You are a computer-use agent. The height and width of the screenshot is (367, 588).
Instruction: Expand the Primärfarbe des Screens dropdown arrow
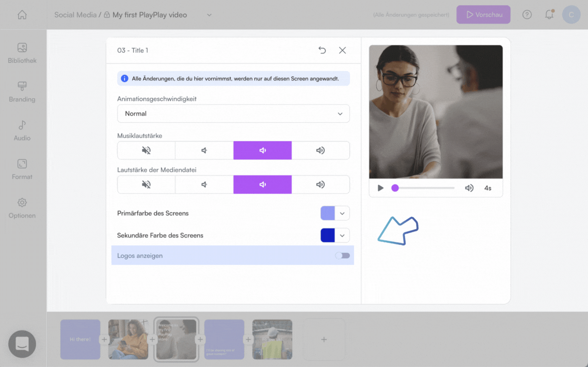342,213
